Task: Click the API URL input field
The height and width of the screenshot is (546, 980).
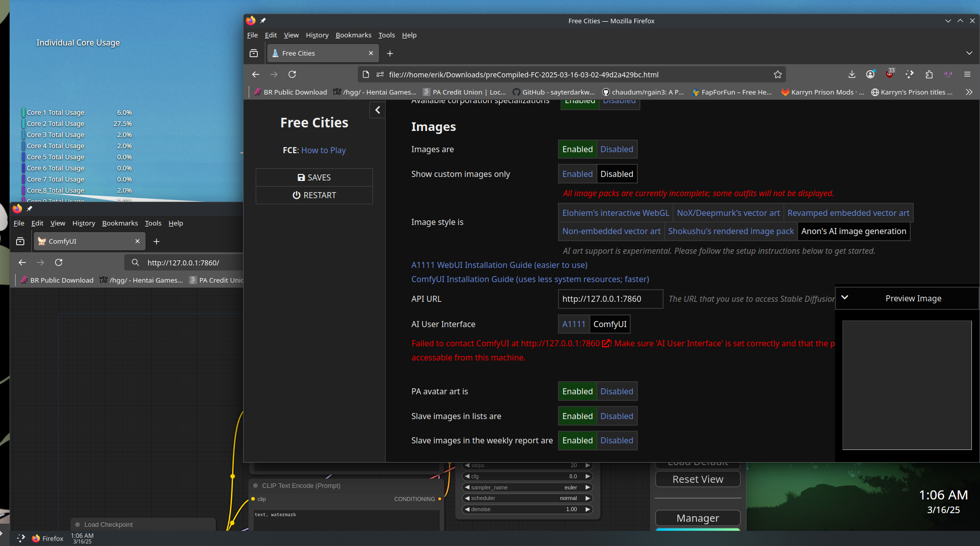Action: point(610,299)
